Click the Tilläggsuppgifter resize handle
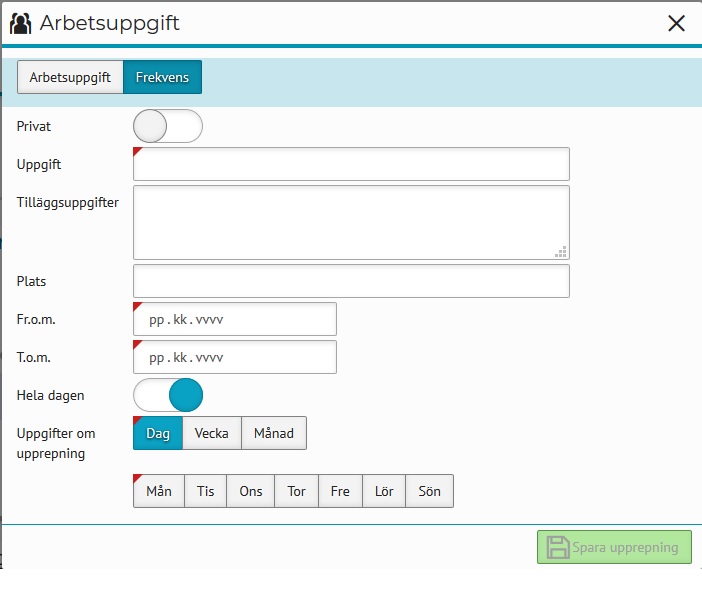Screen dimensions: 702x603 [561, 252]
